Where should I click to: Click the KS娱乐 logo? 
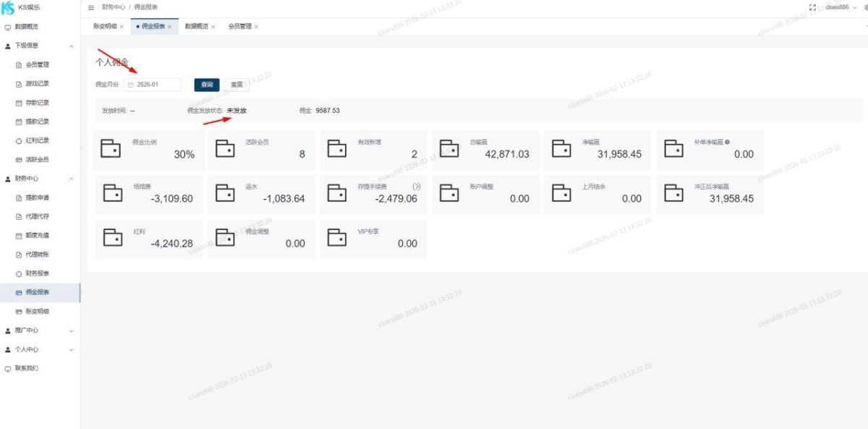click(9, 7)
